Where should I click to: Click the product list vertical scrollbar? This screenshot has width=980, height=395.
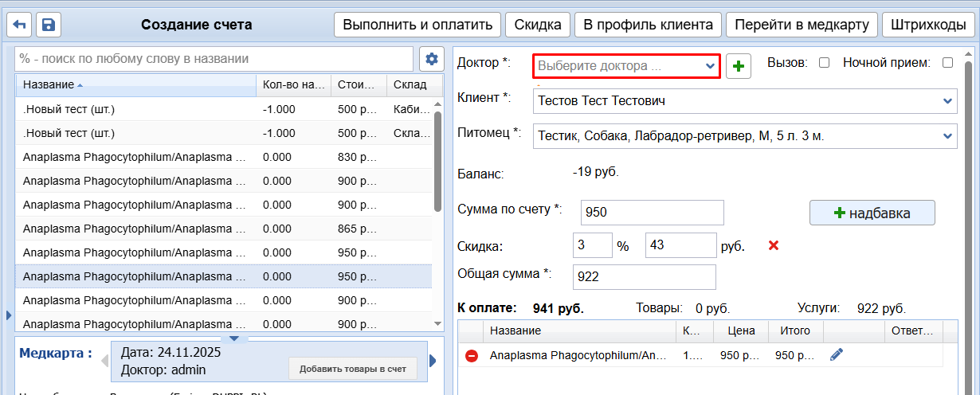click(x=437, y=159)
